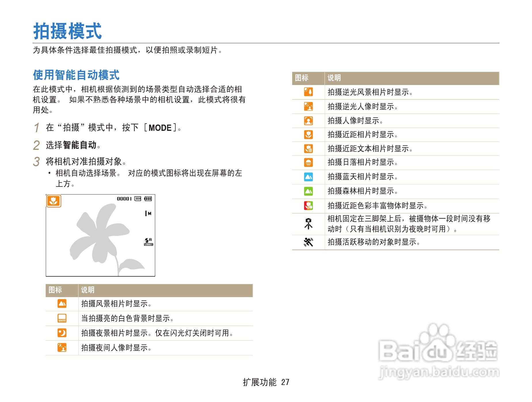532x402 pixels.
Task: Click the running figure action icon
Action: [x=308, y=242]
